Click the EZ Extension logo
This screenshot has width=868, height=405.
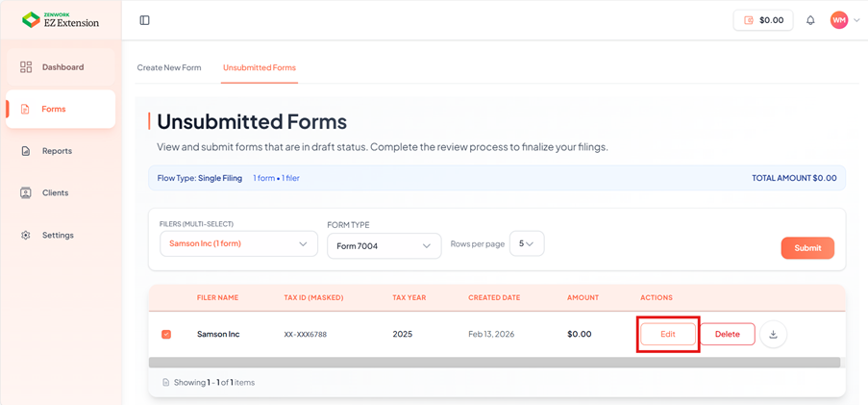click(61, 20)
